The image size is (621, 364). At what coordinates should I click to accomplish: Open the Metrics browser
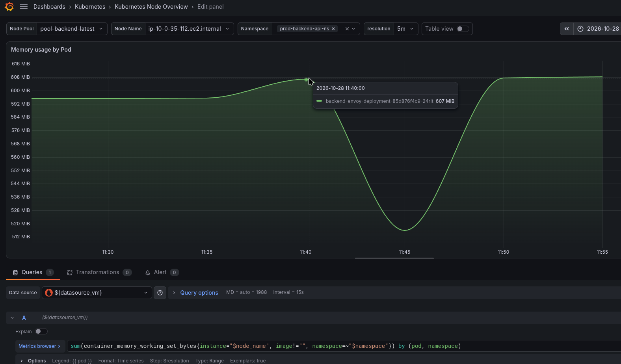click(x=39, y=346)
